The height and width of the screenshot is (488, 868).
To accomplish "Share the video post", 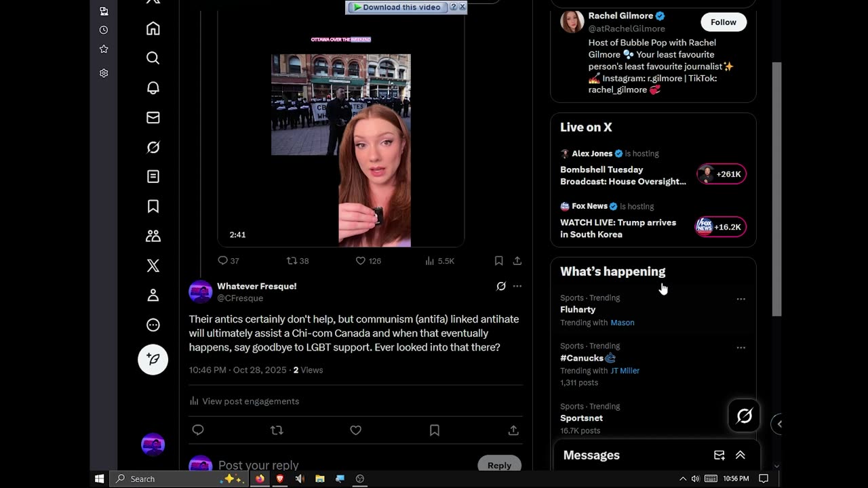I will point(517,260).
